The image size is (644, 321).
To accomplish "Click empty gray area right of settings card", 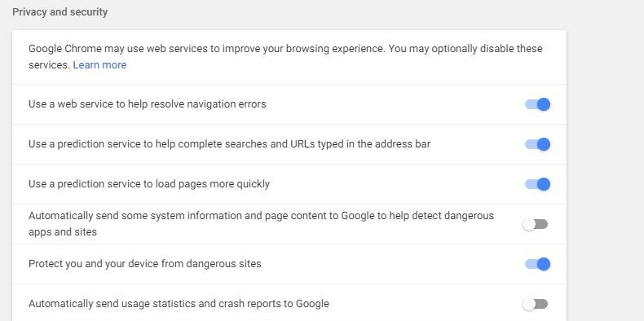I will 605,165.
